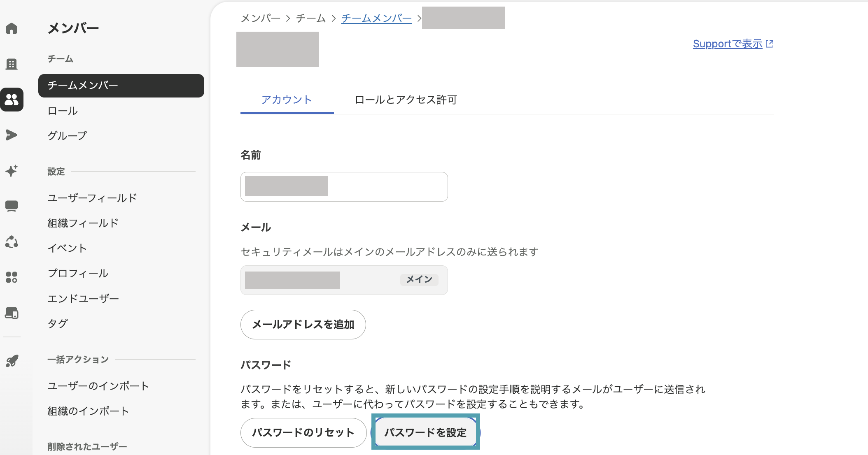The height and width of the screenshot is (455, 868).
Task: Open the AI sparkle icon in the sidebar
Action: pyautogui.click(x=12, y=170)
